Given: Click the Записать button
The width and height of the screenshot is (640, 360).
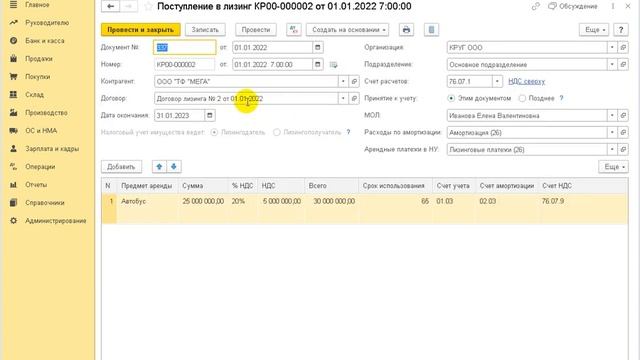Looking at the screenshot, I should (205, 30).
